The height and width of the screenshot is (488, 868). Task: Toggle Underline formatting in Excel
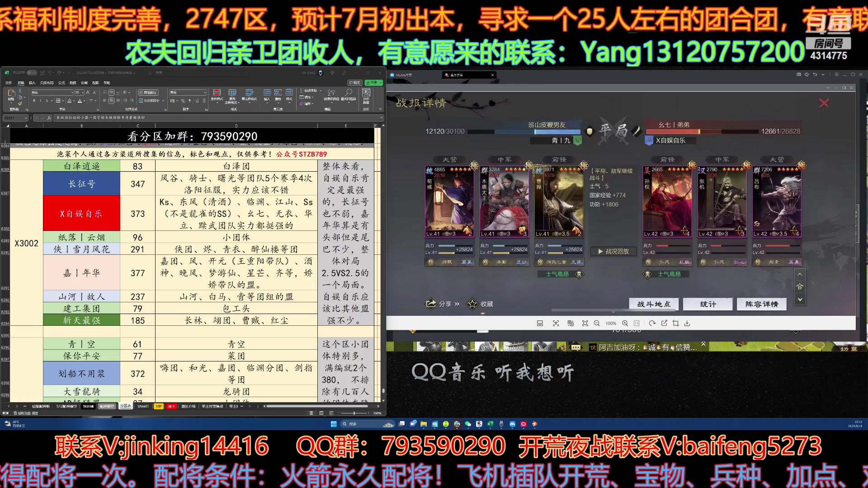(47, 100)
